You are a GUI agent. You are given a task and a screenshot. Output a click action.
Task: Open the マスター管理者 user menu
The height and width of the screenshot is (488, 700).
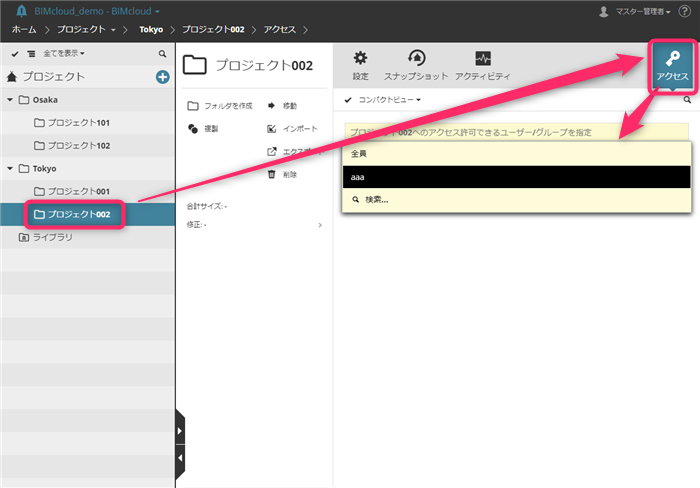tap(634, 12)
